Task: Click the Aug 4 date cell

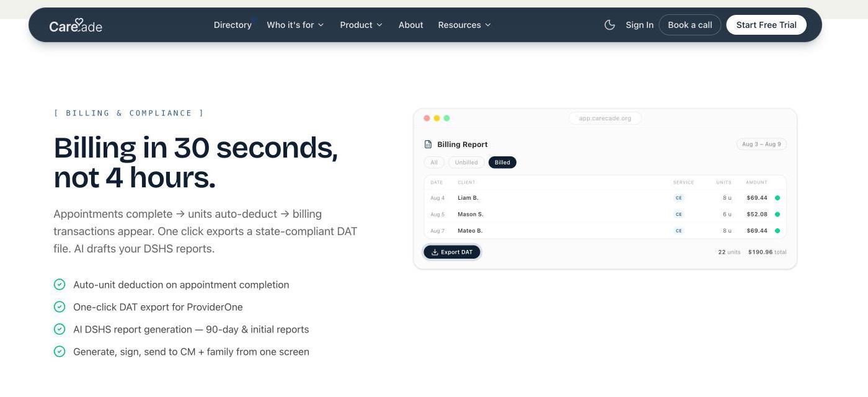Action: click(x=437, y=198)
